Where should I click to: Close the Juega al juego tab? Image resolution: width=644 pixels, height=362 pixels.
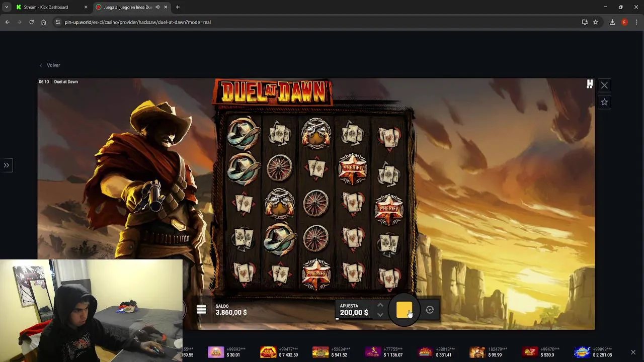pyautogui.click(x=166, y=7)
